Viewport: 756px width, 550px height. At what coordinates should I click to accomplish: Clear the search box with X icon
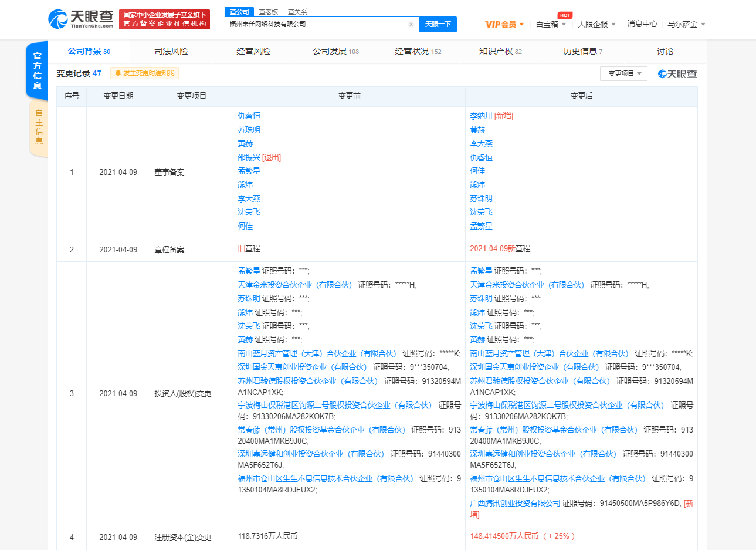coord(411,25)
